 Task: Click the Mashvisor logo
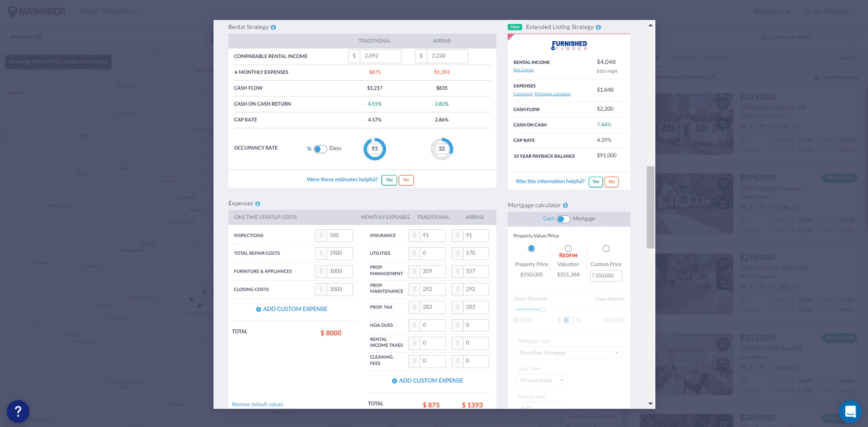coord(36,11)
